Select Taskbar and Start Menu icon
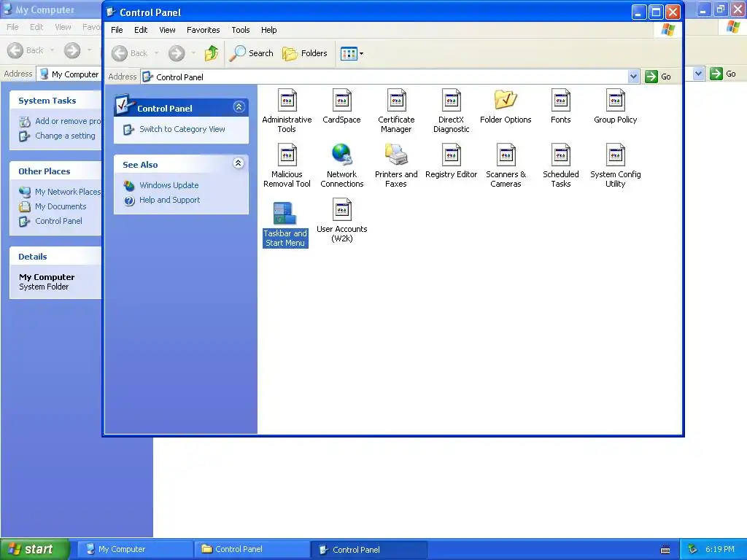Screen dimensions: 747x560 point(285,225)
